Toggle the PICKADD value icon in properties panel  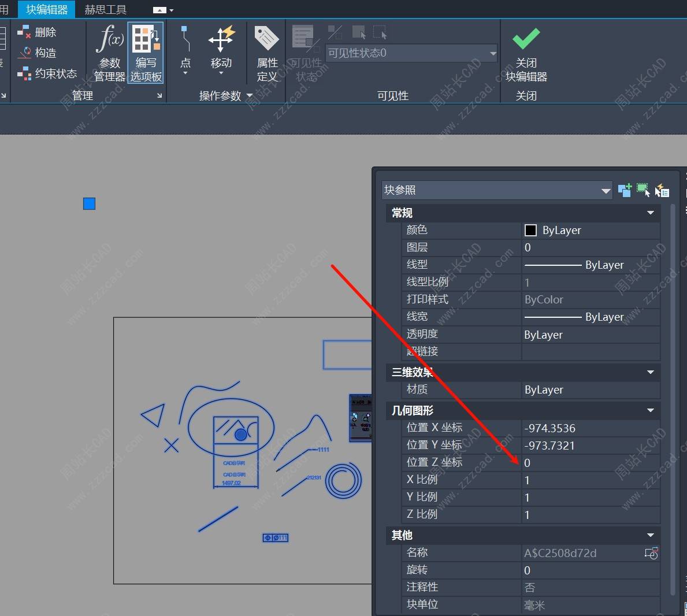click(625, 190)
